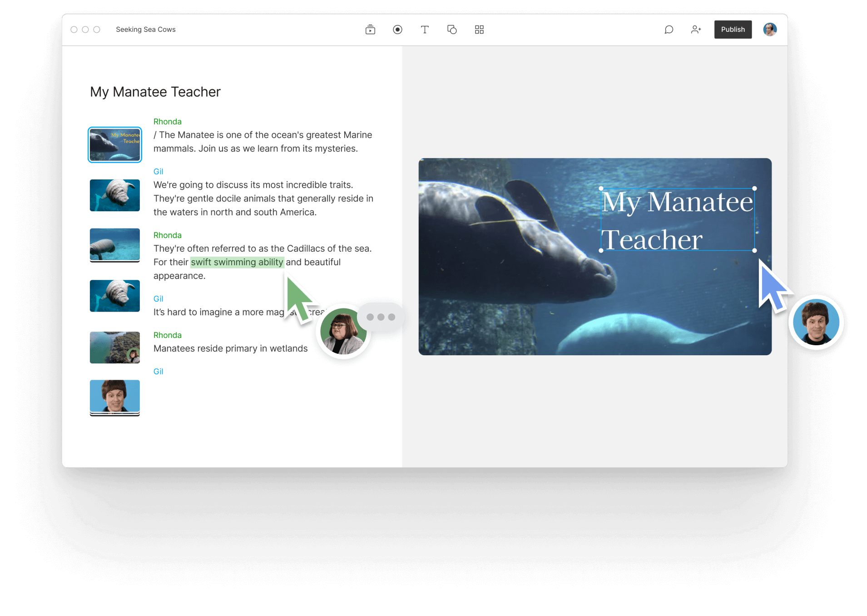Click the Seeking Sea Cows project title
The image size is (867, 616).
tap(146, 29)
